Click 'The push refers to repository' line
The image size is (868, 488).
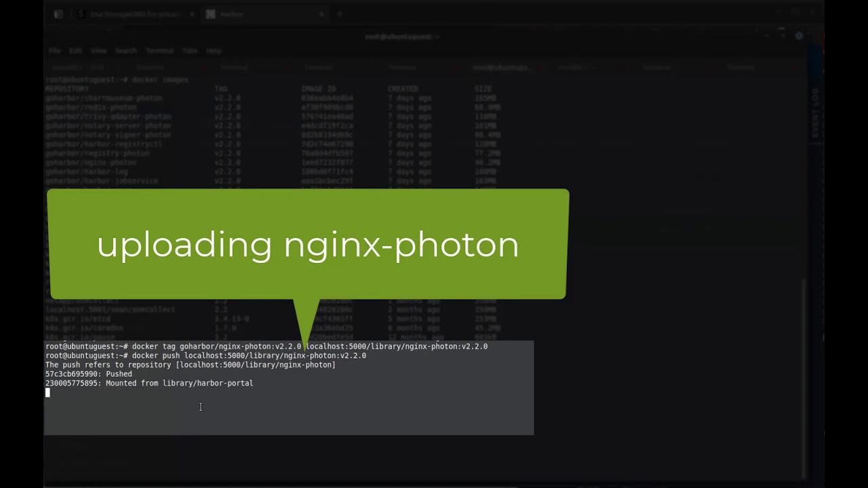(x=191, y=365)
